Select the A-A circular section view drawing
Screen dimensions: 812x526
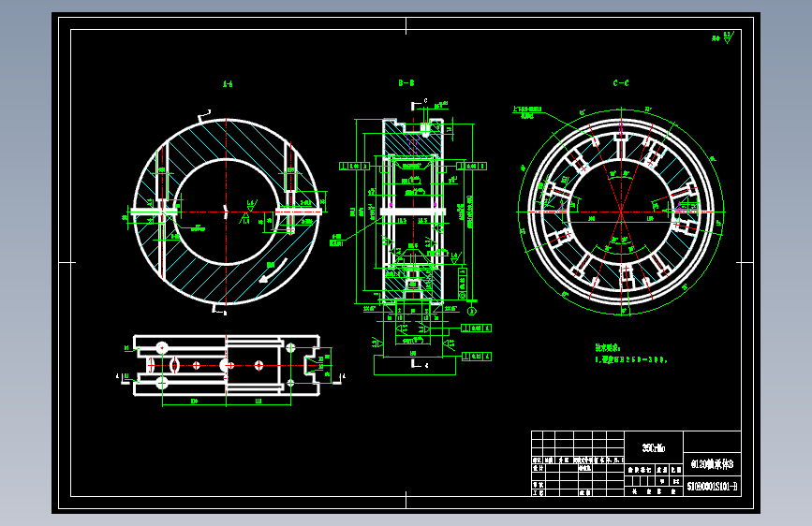pyautogui.click(x=227, y=212)
